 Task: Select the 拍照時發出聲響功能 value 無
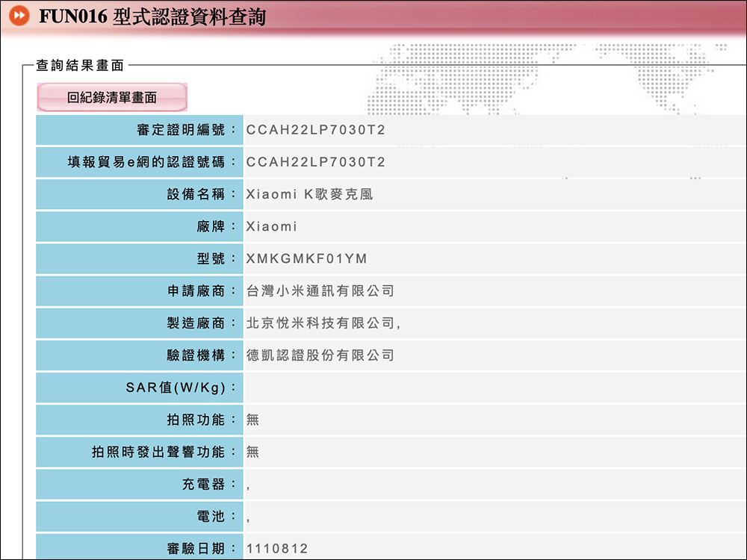pyautogui.click(x=252, y=452)
